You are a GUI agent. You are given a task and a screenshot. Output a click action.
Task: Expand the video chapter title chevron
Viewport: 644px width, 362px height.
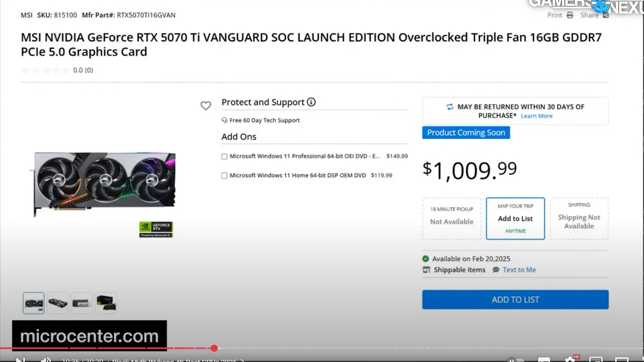pos(242,360)
